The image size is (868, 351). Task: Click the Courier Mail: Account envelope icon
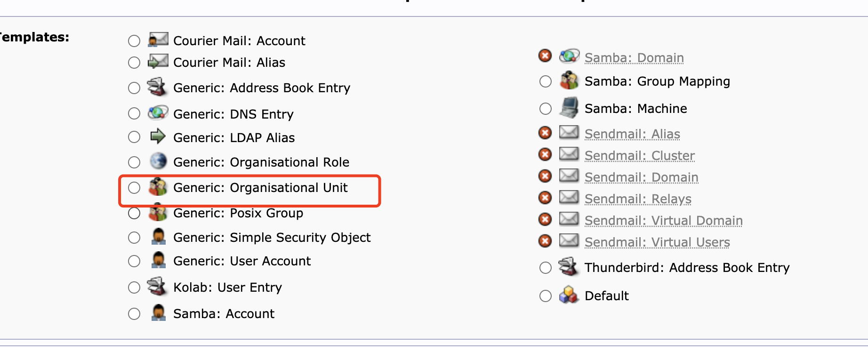click(158, 40)
